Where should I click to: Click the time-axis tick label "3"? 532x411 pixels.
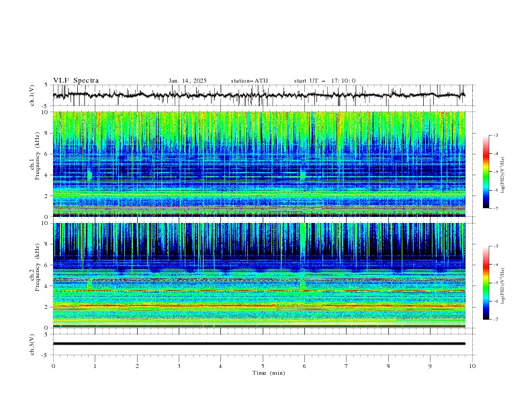[179, 366]
